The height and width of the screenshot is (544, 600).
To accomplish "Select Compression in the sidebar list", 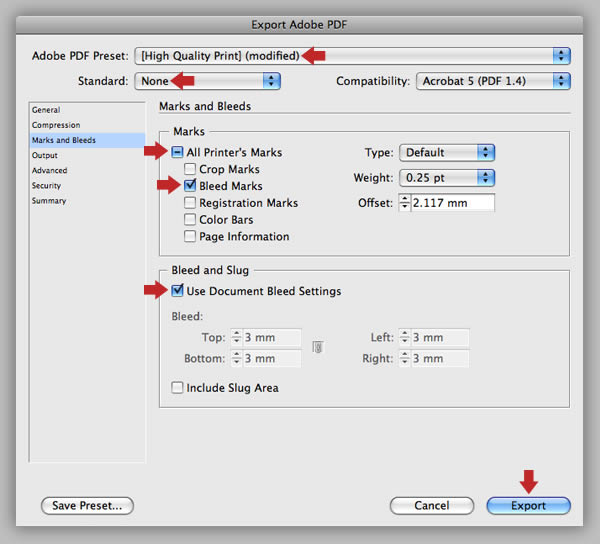I will 87,125.
